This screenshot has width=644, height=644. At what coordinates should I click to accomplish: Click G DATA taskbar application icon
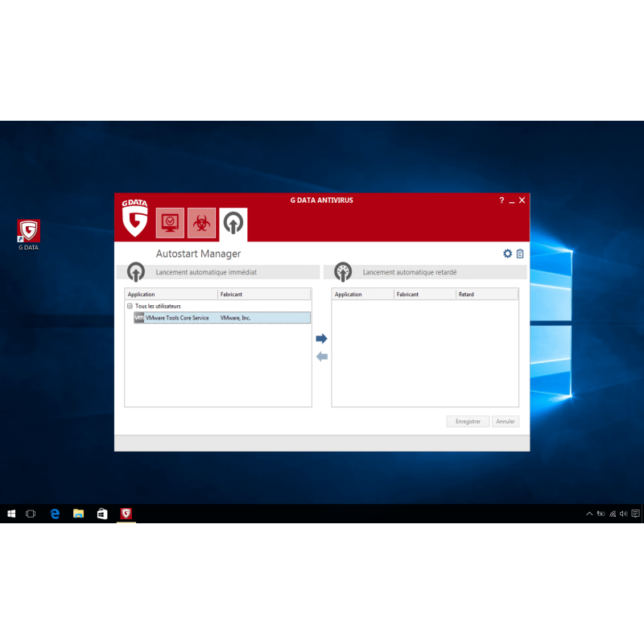(126, 514)
